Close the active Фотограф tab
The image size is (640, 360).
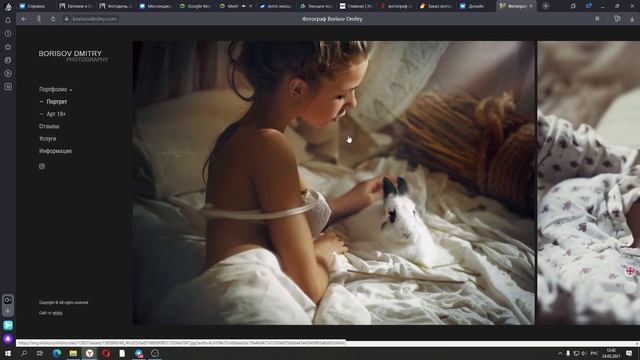[531, 6]
